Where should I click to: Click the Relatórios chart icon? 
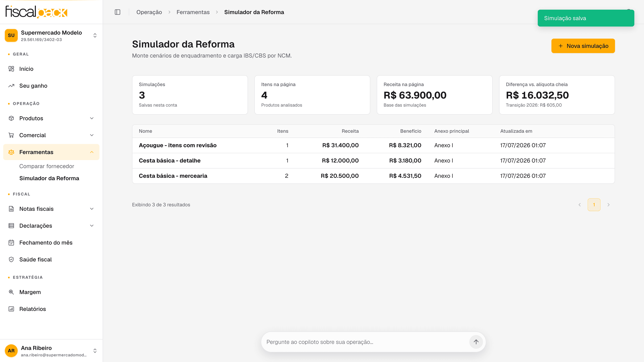click(x=11, y=309)
